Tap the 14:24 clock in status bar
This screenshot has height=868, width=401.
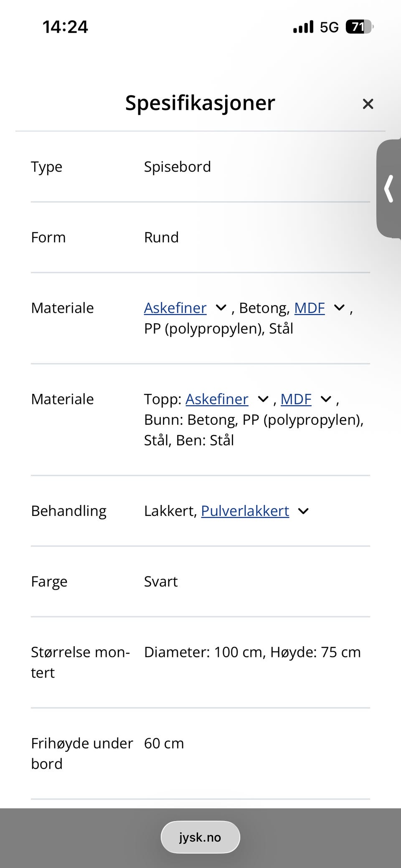(x=65, y=27)
